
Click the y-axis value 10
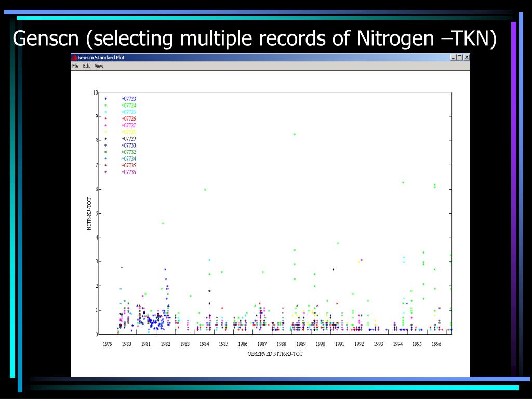pyautogui.click(x=96, y=92)
